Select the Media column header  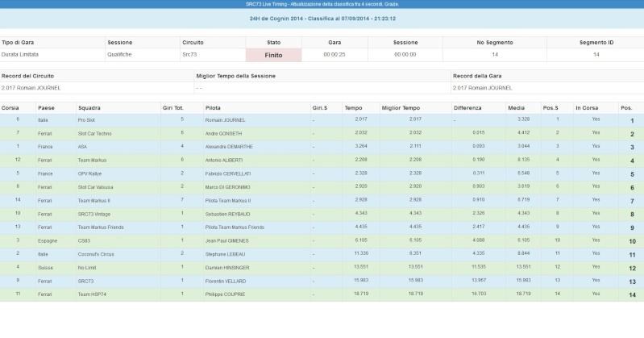517,108
